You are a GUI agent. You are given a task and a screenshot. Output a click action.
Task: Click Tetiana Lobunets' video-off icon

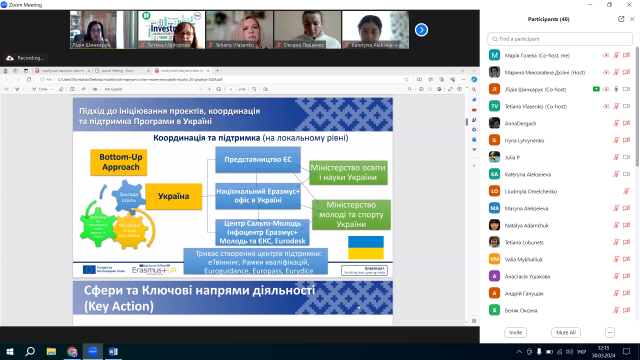click(x=627, y=242)
